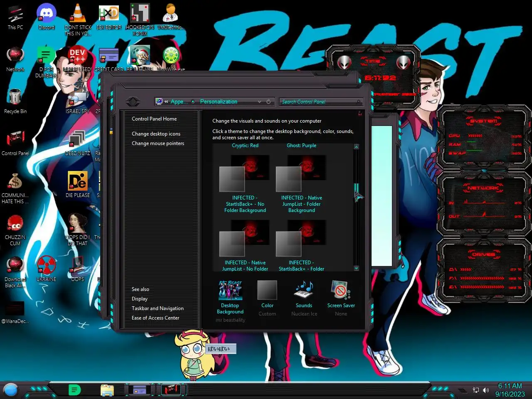Open the This PC desktop icon

[15, 17]
